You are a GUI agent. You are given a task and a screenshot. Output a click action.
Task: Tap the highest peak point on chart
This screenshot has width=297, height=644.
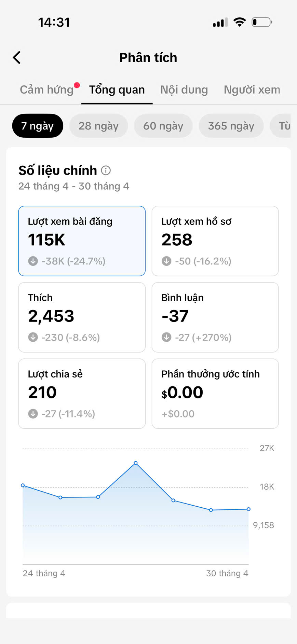point(136,463)
